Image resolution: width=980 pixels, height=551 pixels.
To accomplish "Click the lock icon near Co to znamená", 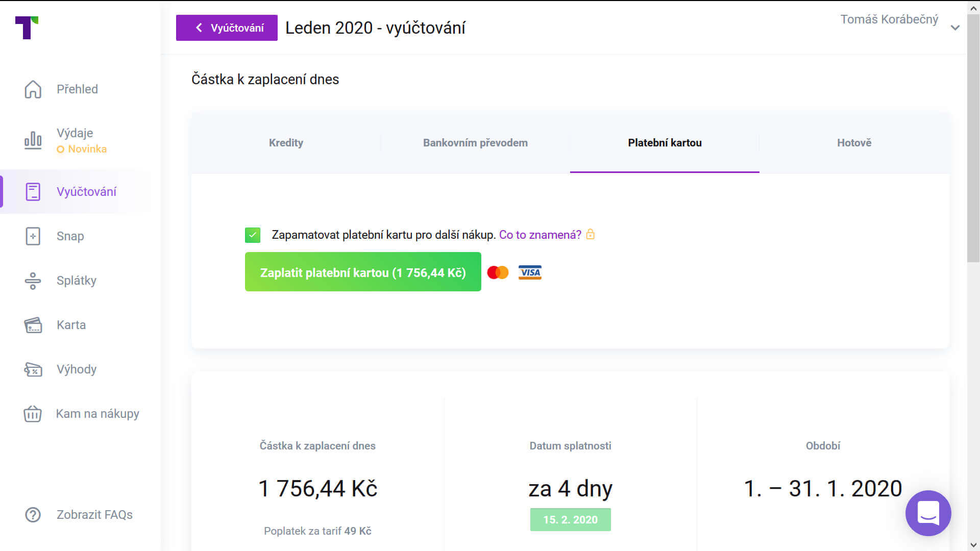I will pyautogui.click(x=591, y=235).
